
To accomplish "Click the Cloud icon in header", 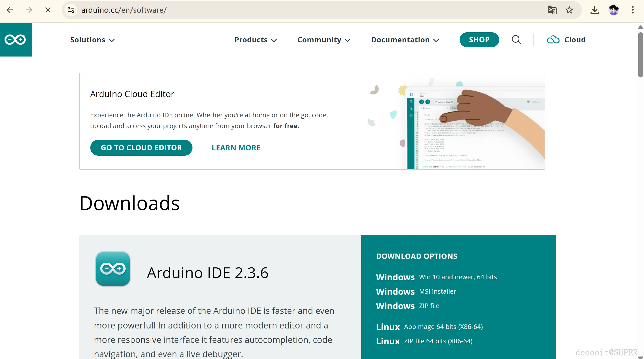I will point(553,40).
